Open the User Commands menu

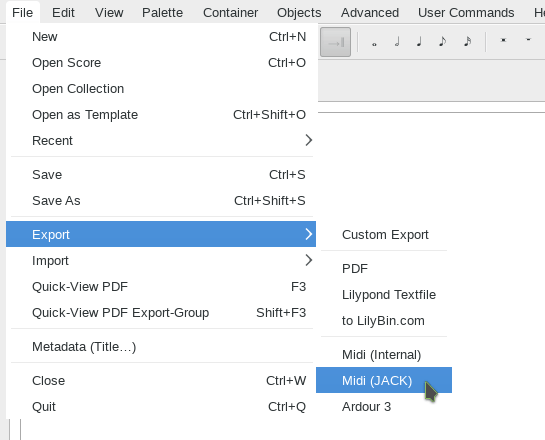[x=466, y=13]
